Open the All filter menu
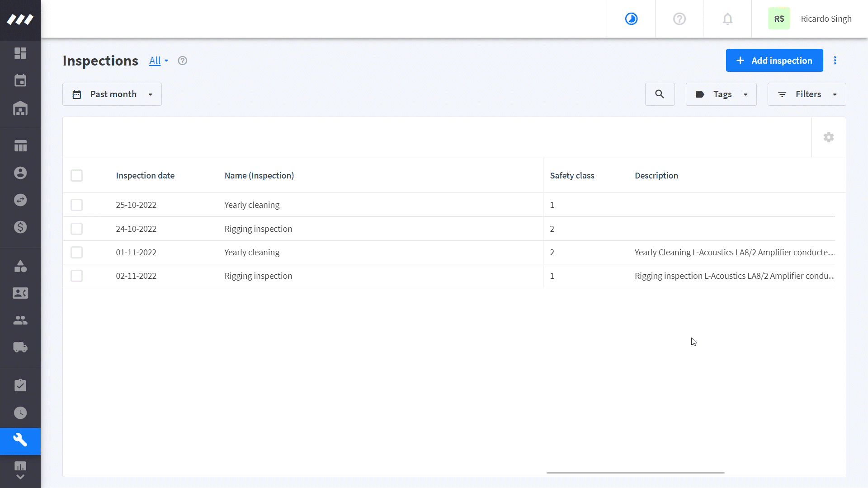Image resolution: width=868 pixels, height=488 pixels. point(159,60)
